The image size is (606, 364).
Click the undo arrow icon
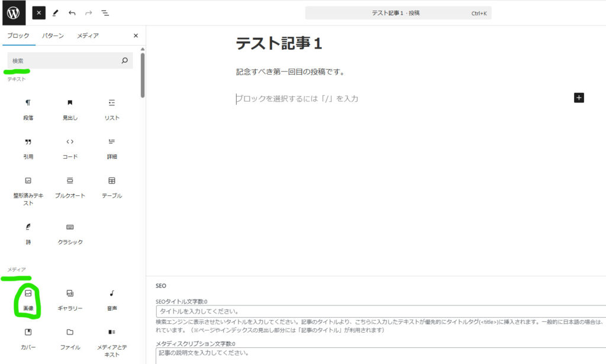coord(72,12)
